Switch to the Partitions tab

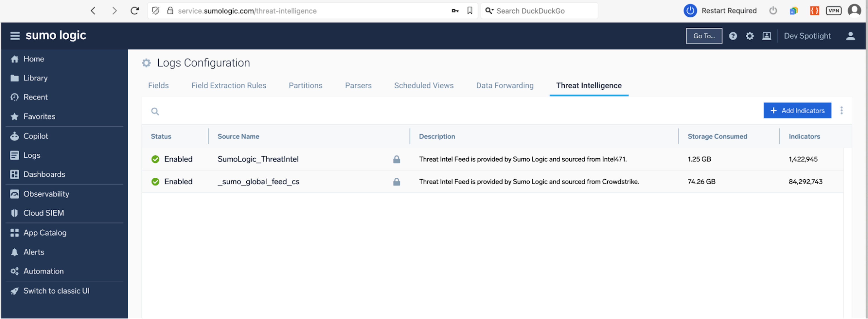pyautogui.click(x=305, y=86)
